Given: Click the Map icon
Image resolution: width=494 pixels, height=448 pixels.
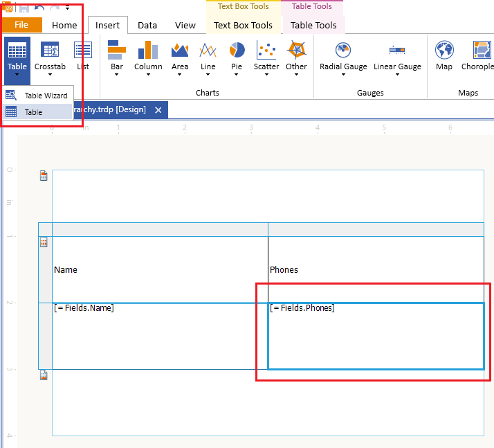Looking at the screenshot, I should point(444,50).
